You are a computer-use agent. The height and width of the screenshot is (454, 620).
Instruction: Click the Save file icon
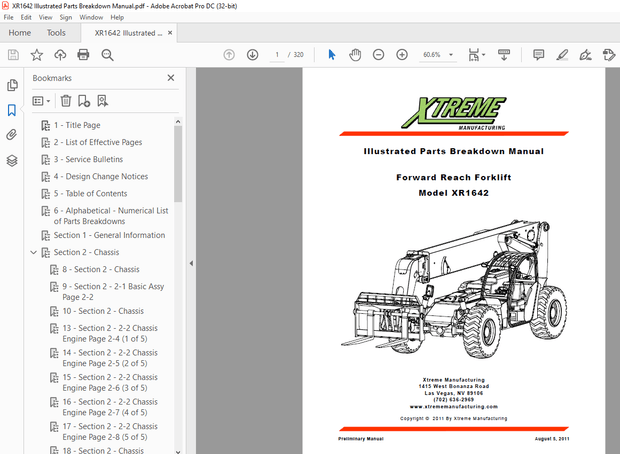coord(13,55)
